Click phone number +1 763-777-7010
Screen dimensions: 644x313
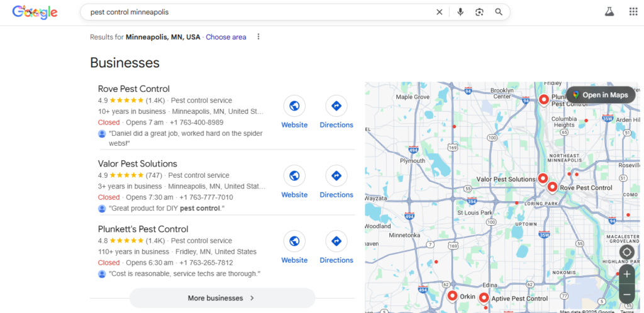click(x=206, y=197)
